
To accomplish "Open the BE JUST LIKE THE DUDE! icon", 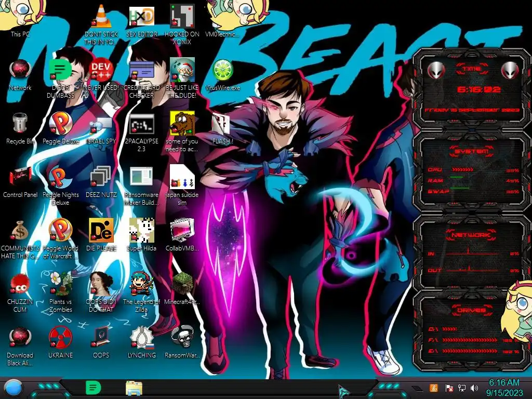I will 182,79.
